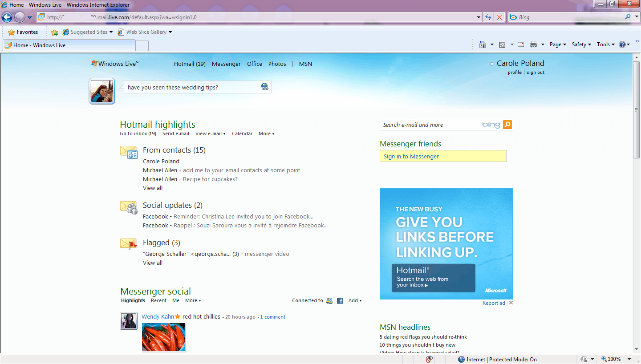This screenshot has height=364, width=641.
Task: Click the Flagged envelope icon
Action: pyautogui.click(x=129, y=244)
